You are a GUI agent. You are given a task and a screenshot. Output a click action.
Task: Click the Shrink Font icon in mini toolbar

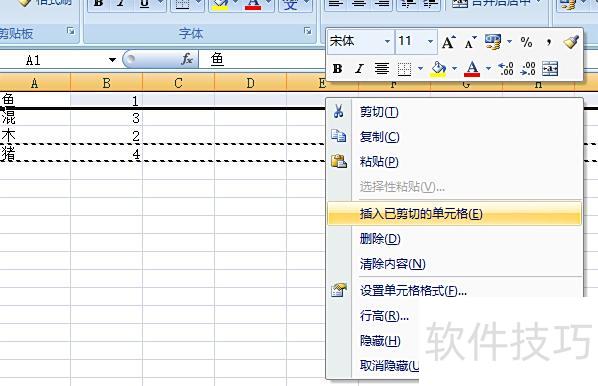[x=470, y=42]
